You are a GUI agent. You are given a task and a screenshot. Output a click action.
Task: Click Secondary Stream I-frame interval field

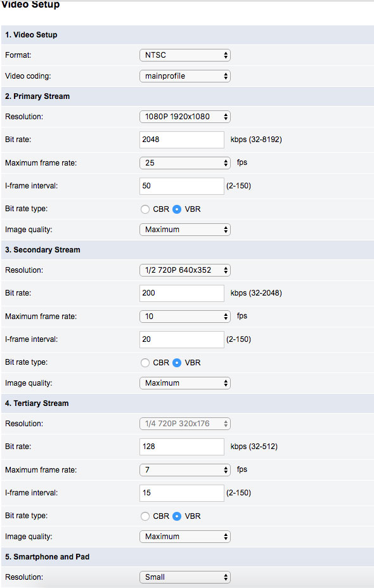pyautogui.click(x=182, y=339)
